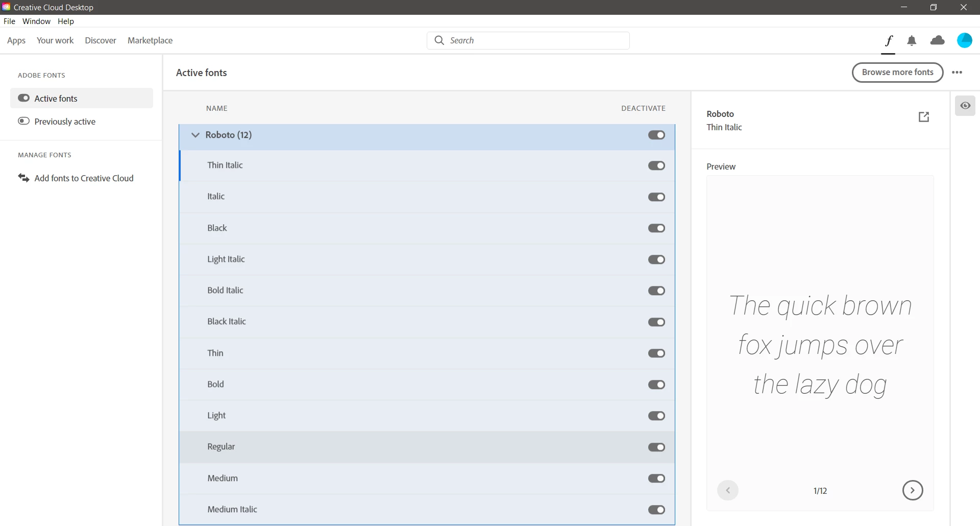Turn off Light Italic
Image resolution: width=980 pixels, height=526 pixels.
656,259
